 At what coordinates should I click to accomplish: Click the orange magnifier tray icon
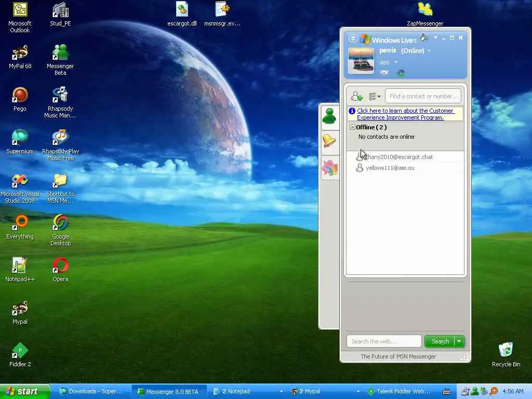(x=494, y=392)
